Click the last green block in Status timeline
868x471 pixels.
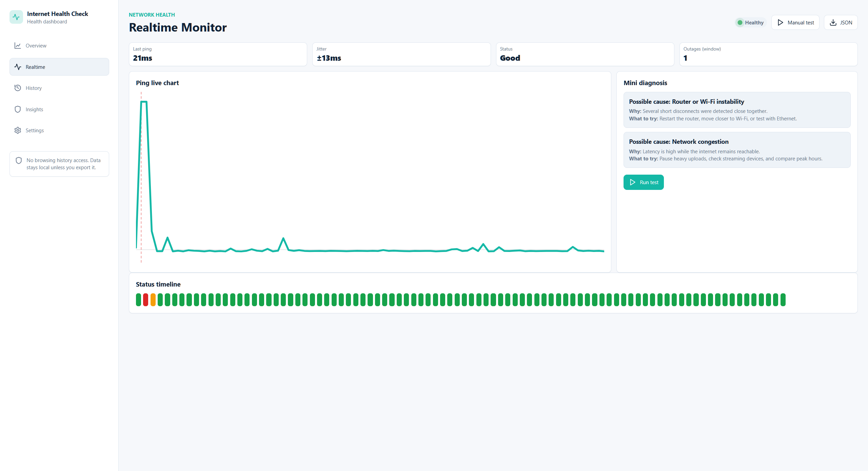coord(783,300)
